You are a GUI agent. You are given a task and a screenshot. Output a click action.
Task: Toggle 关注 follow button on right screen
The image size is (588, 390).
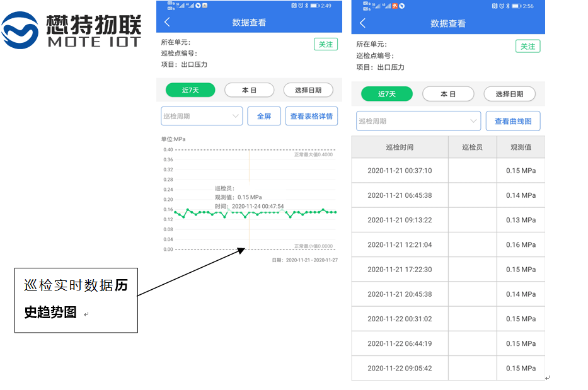(528, 46)
